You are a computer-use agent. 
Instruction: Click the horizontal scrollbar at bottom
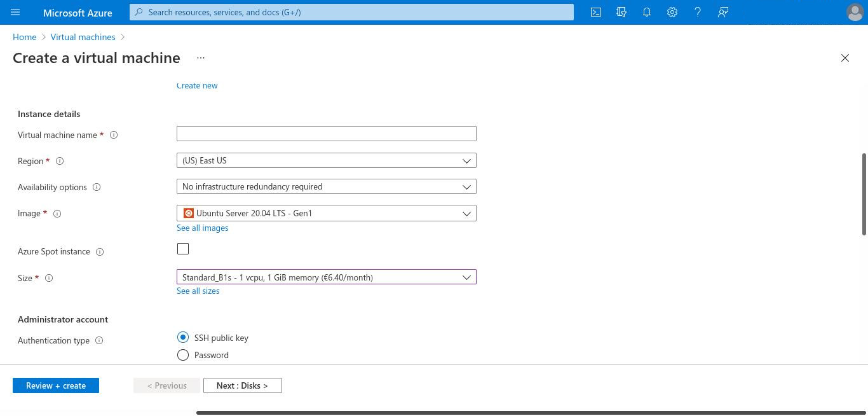[x=531, y=413]
